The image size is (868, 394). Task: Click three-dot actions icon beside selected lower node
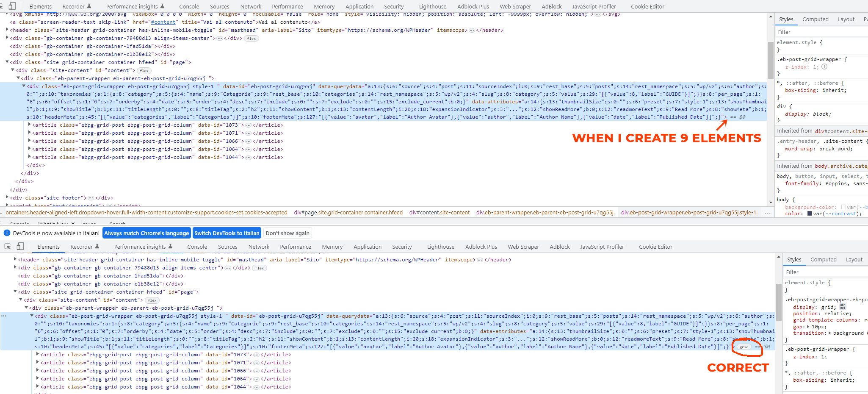tap(4, 316)
